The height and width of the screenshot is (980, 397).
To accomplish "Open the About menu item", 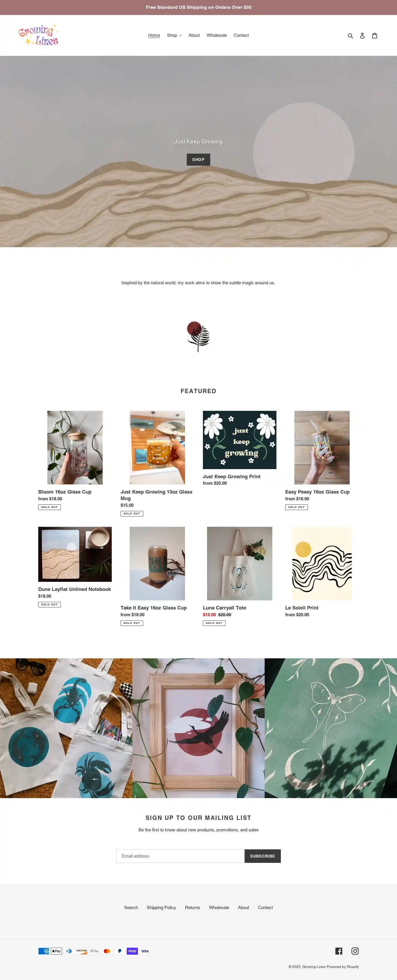I will (194, 35).
